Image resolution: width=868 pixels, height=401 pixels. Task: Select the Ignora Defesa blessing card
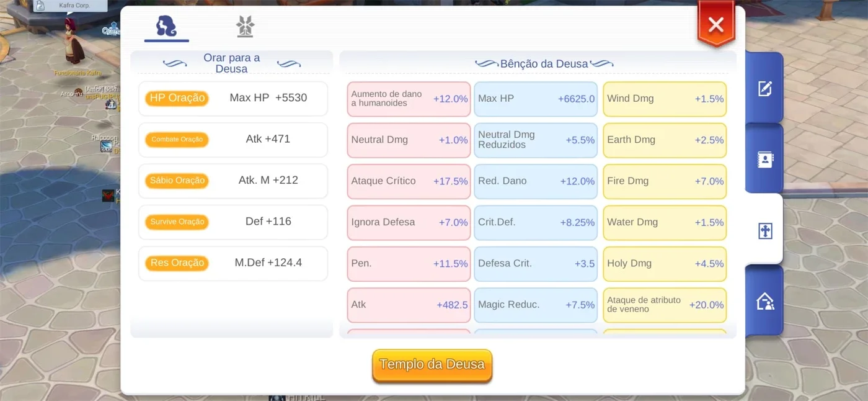(409, 222)
